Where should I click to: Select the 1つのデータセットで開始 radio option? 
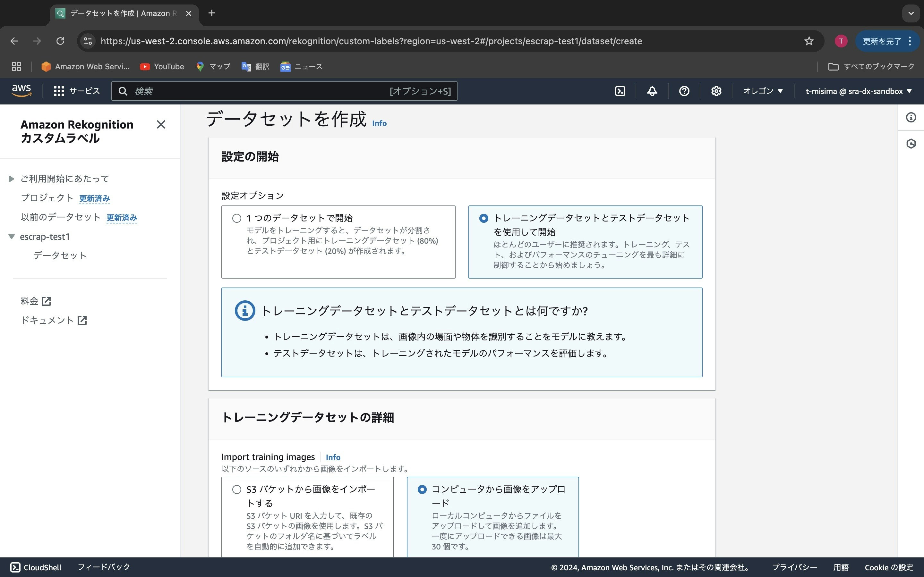[237, 218]
